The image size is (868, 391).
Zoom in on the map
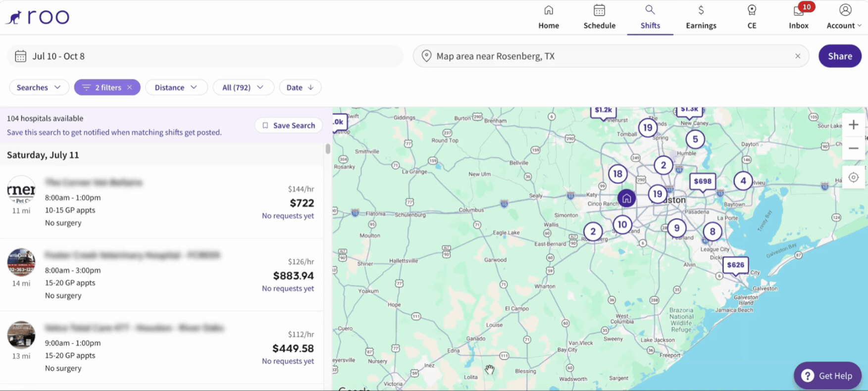point(853,125)
